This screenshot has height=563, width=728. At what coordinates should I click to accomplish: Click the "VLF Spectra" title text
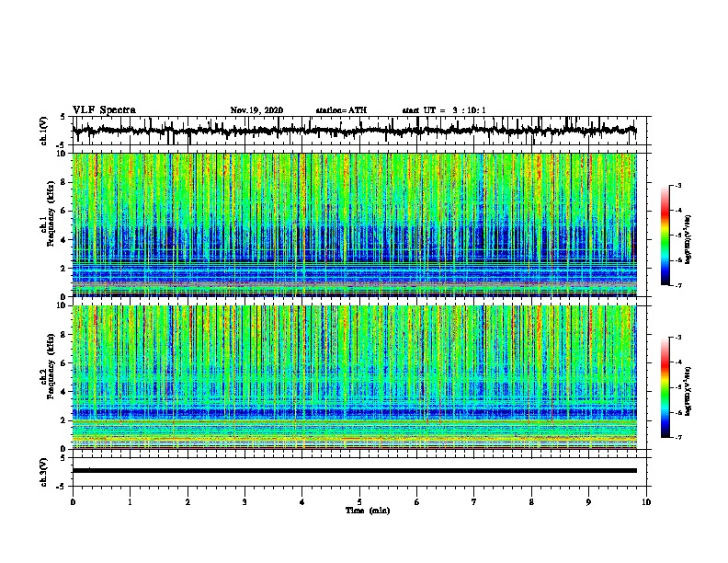click(104, 110)
